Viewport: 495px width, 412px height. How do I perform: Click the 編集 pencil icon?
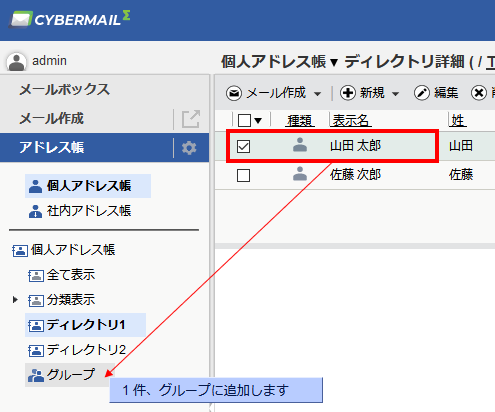[422, 93]
